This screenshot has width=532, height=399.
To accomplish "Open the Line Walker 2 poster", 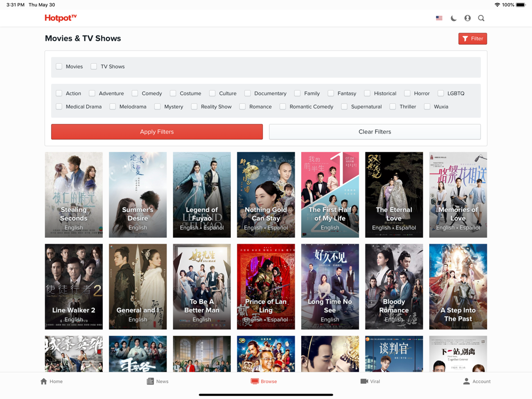I will (73, 287).
